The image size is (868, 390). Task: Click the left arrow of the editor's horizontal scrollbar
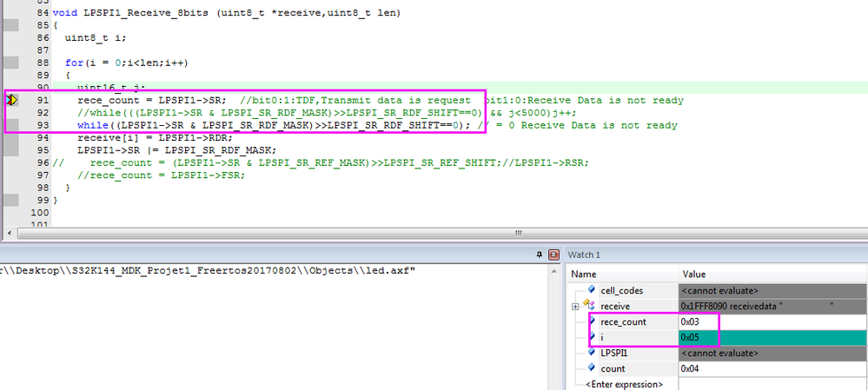pos(9,233)
